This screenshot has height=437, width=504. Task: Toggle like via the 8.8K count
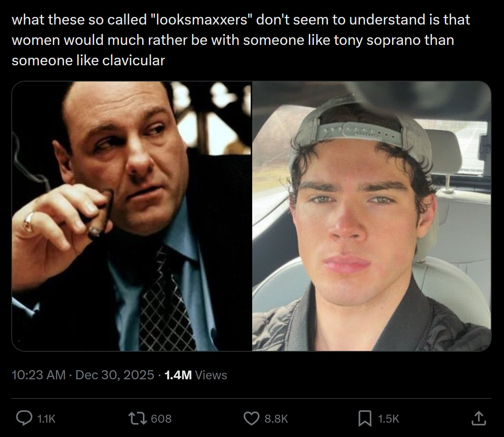coord(276,419)
